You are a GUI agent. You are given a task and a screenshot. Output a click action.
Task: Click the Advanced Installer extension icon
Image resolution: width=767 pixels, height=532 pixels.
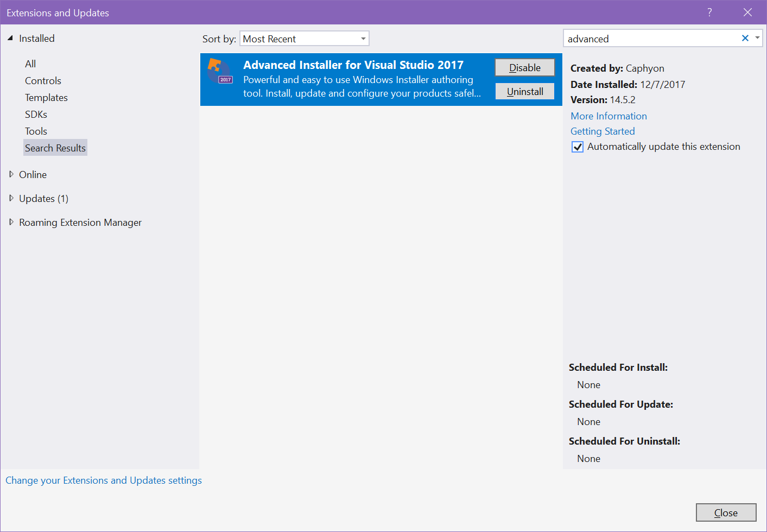tap(220, 71)
